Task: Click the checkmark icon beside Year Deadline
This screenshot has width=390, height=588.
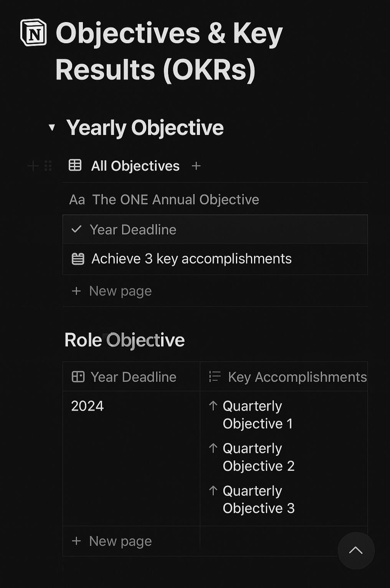Action: [x=76, y=230]
